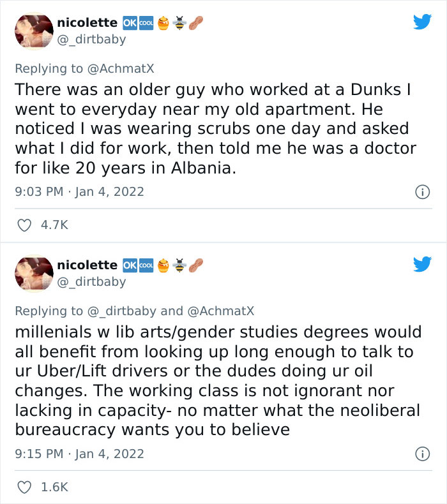This screenshot has width=447, height=504.
Task: Click nicolette display name in second tweet
Action: pyautogui.click(x=87, y=265)
